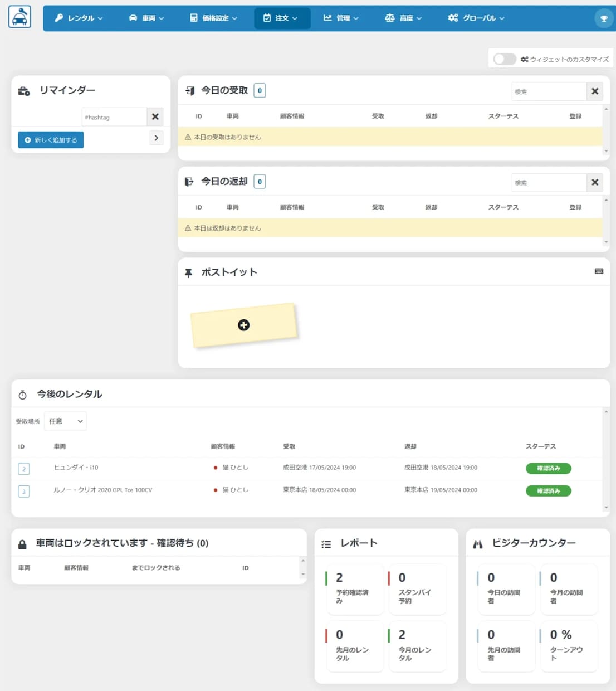Screen dimensions: 616x691
Task: Open the trophy icon in top bar
Action: point(604,18)
